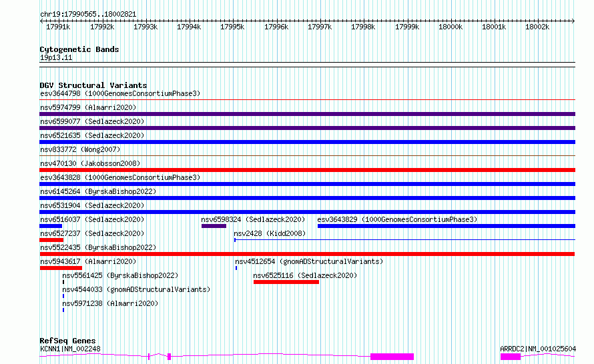This screenshot has width=594, height=364.
Task: Click the ARRDC2 magenta exon block
Action: (511, 357)
